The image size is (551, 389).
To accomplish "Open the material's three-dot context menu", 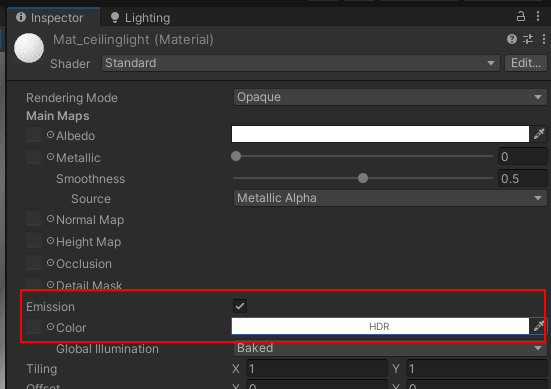I will (544, 39).
